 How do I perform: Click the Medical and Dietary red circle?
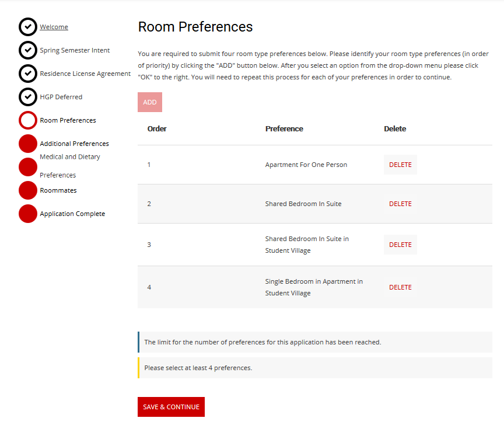28,167
